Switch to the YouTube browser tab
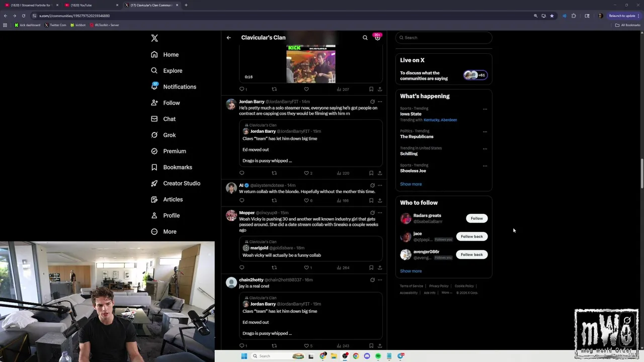 coord(92,5)
